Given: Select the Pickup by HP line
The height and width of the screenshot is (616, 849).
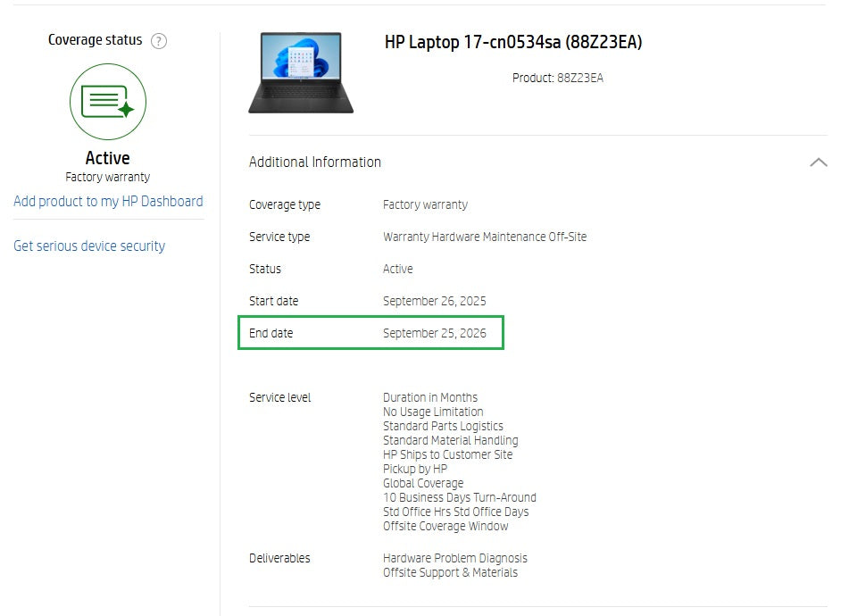Looking at the screenshot, I should [415, 469].
